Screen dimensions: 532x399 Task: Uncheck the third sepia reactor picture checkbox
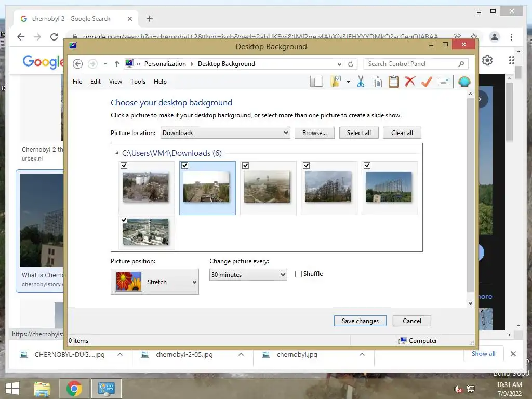245,166
